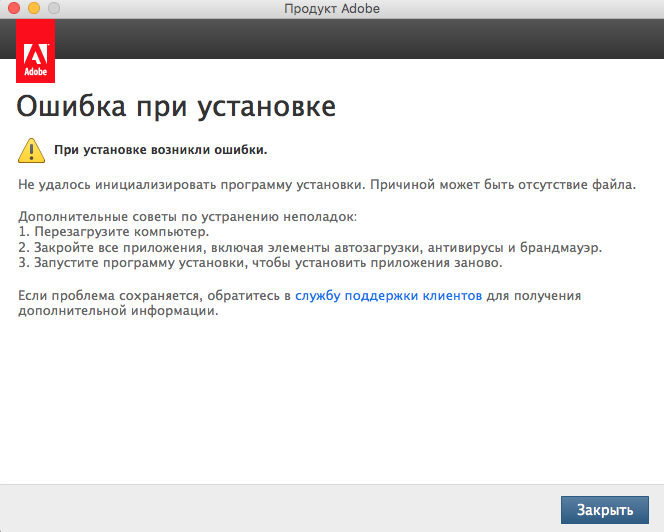Image resolution: width=664 pixels, height=532 pixels.
Task: Click step 3 Запустите программу установки
Action: pos(260,263)
